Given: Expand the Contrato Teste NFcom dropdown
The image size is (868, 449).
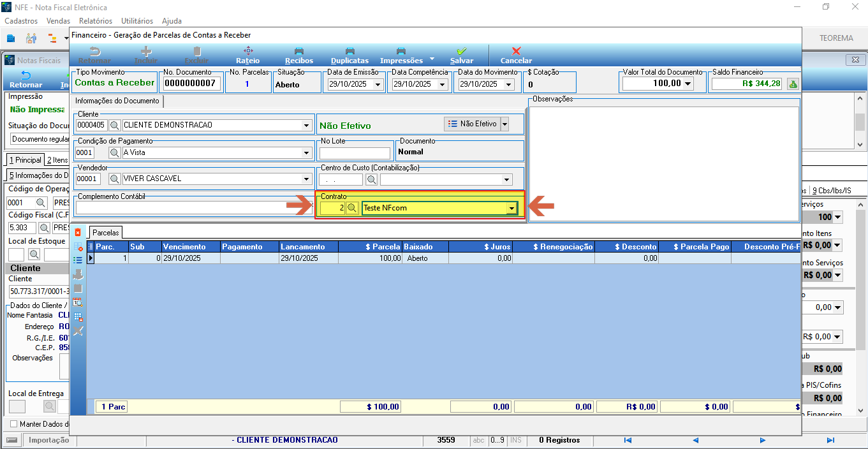Looking at the screenshot, I should [511, 208].
